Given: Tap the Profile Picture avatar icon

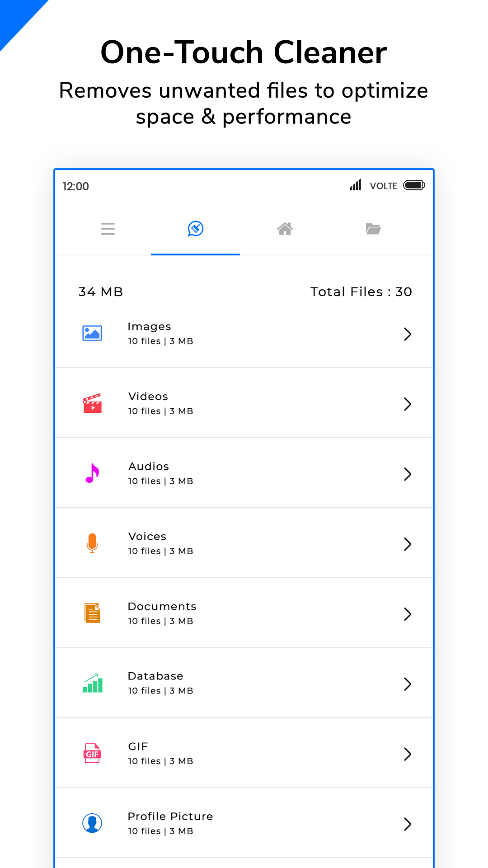Looking at the screenshot, I should pos(92,823).
